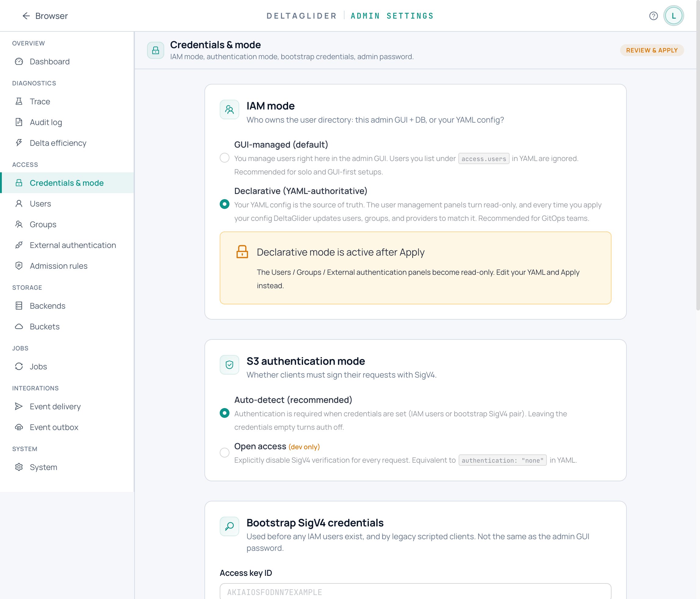The image size is (700, 599).
Task: Go to the Jobs page
Action: [x=67, y=366]
